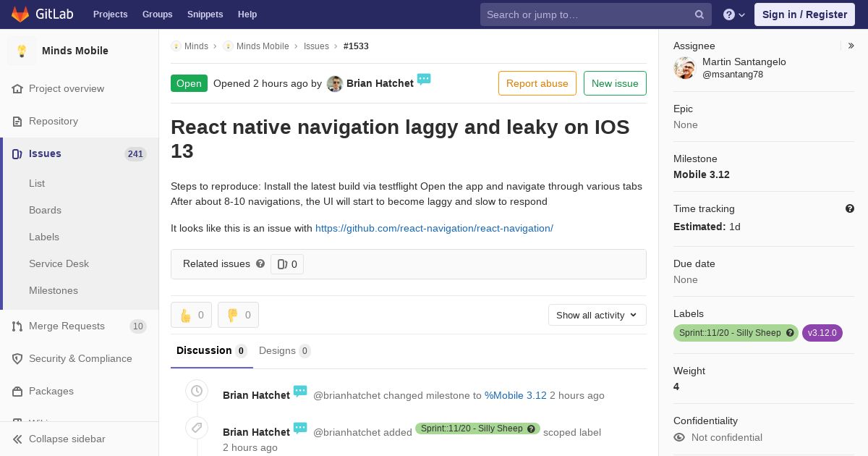Image resolution: width=868 pixels, height=456 pixels.
Task: Collapse the left sidebar
Action: pos(17,439)
